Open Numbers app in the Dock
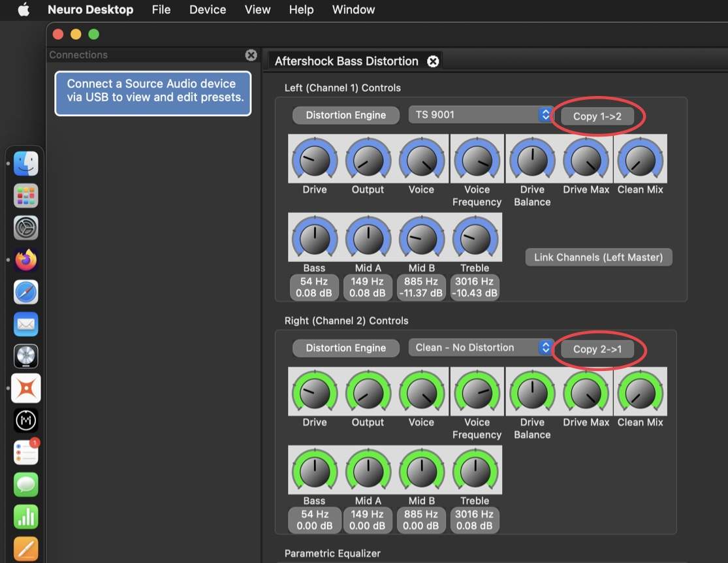This screenshot has height=563, width=728. point(26,517)
